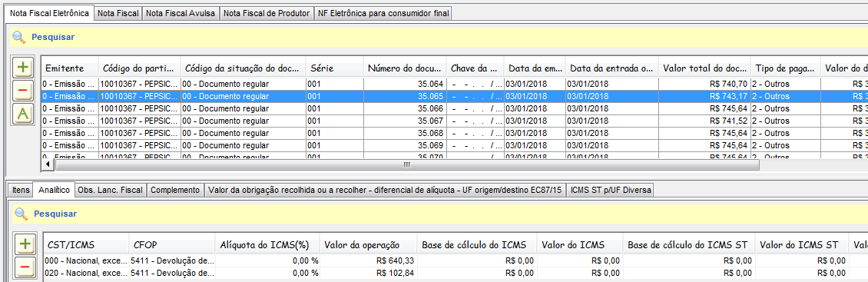Viewport: 868px width, 282px height.
Task: Add a new nota fiscal with upper plus button
Action: click(x=23, y=67)
